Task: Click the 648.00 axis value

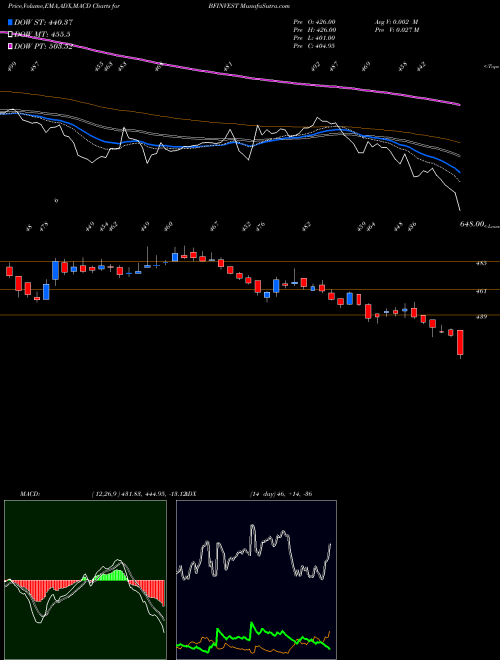Action: pos(471,225)
